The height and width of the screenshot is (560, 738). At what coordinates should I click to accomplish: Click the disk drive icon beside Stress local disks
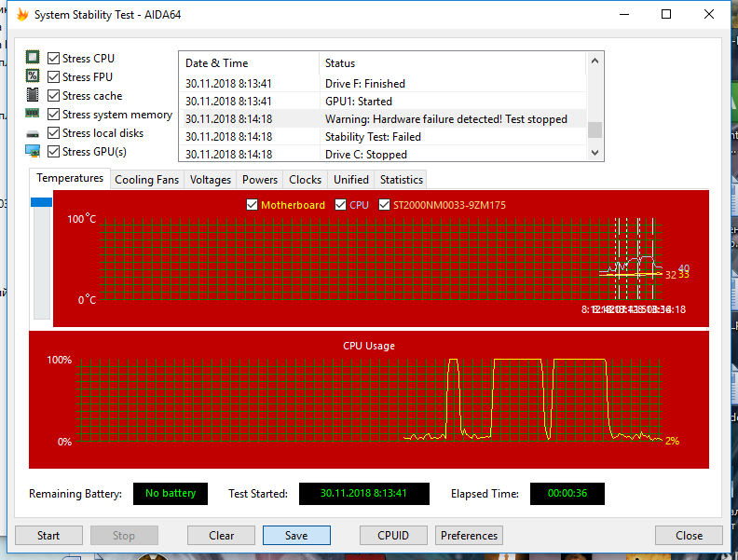pyautogui.click(x=33, y=133)
